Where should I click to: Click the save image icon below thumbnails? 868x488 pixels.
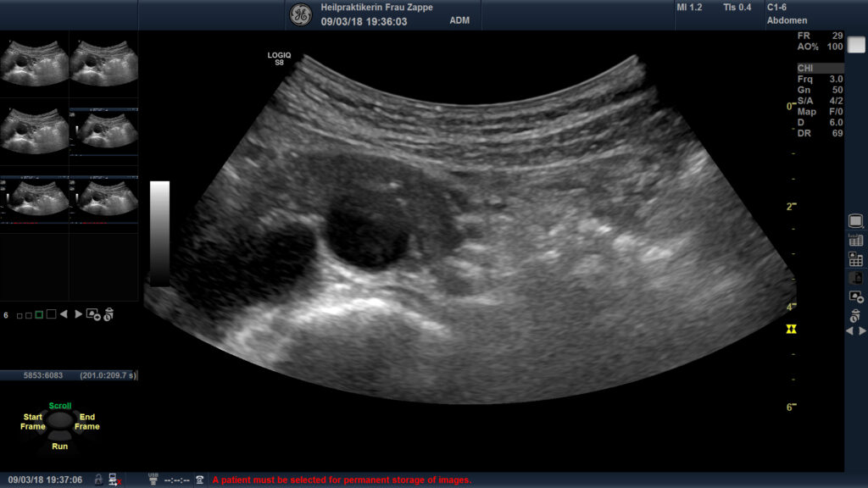[93, 314]
